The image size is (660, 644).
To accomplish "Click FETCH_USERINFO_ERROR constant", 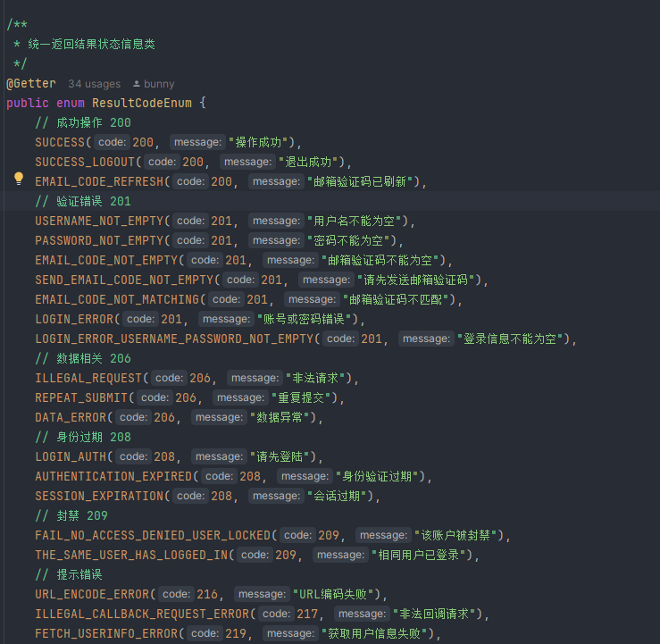I will pyautogui.click(x=106, y=633).
